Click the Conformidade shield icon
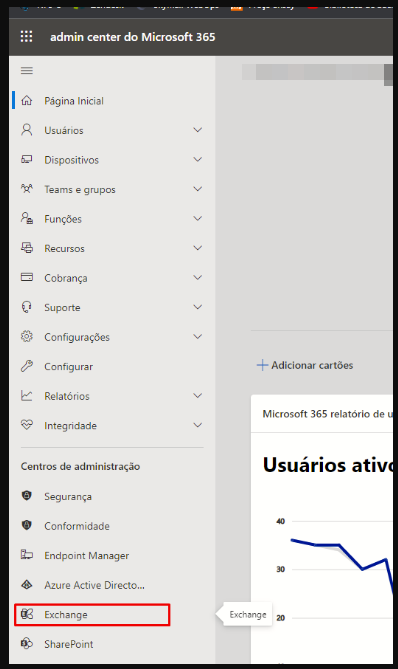This screenshot has width=398, height=669. 27,525
